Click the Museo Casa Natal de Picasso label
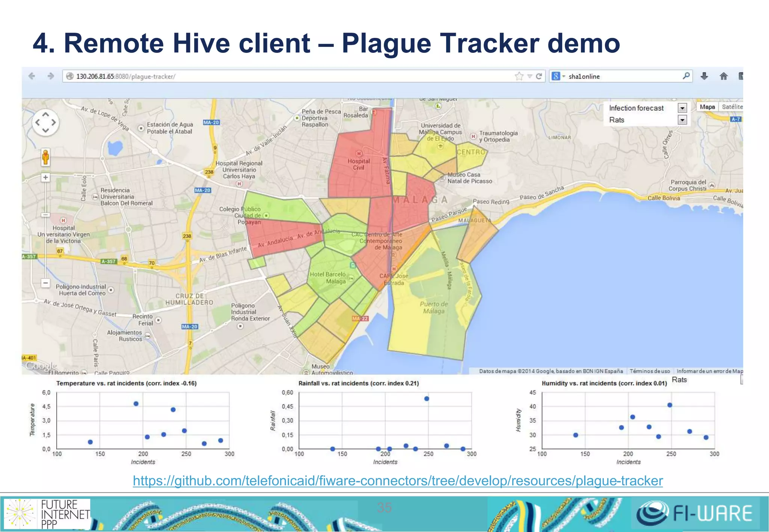The width and height of the screenshot is (769, 532). point(469,178)
